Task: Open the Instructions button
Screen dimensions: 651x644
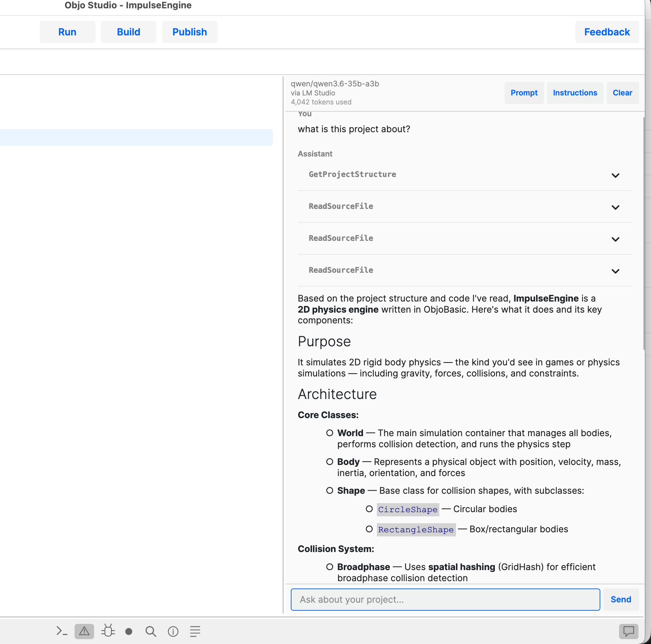Action: (575, 93)
